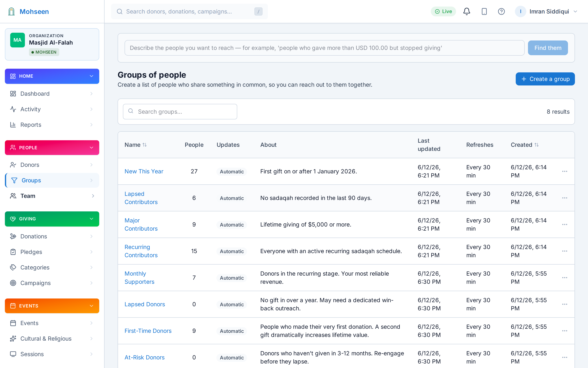Click the Campaigns target icon
The height and width of the screenshot is (368, 588).
click(x=13, y=283)
